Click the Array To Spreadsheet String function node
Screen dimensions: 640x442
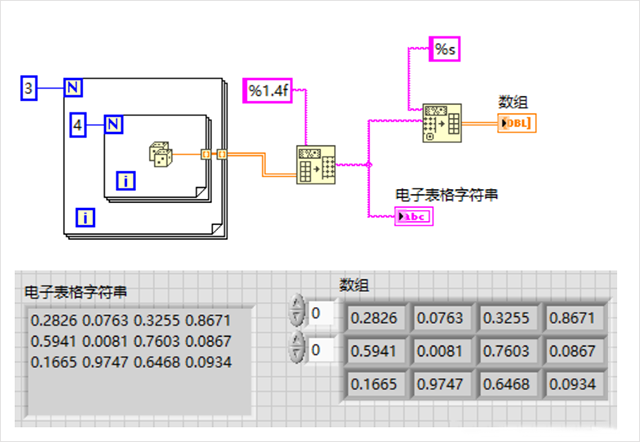(x=316, y=164)
